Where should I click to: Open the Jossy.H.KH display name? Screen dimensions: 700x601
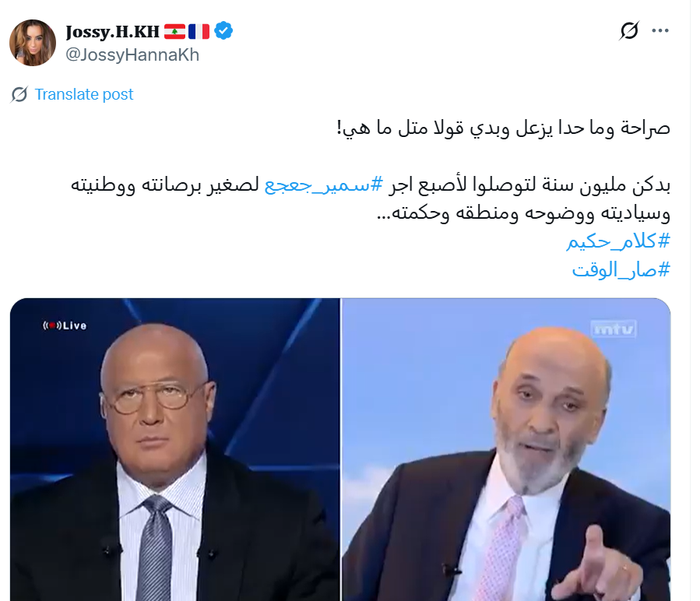pos(112,32)
